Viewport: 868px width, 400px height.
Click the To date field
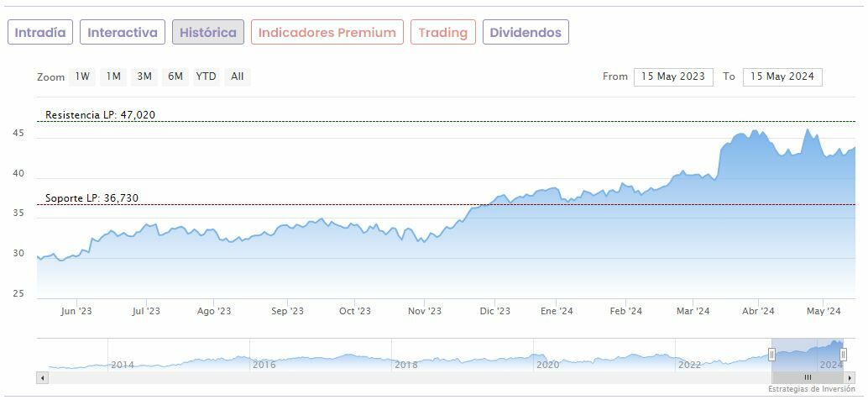pyautogui.click(x=782, y=76)
